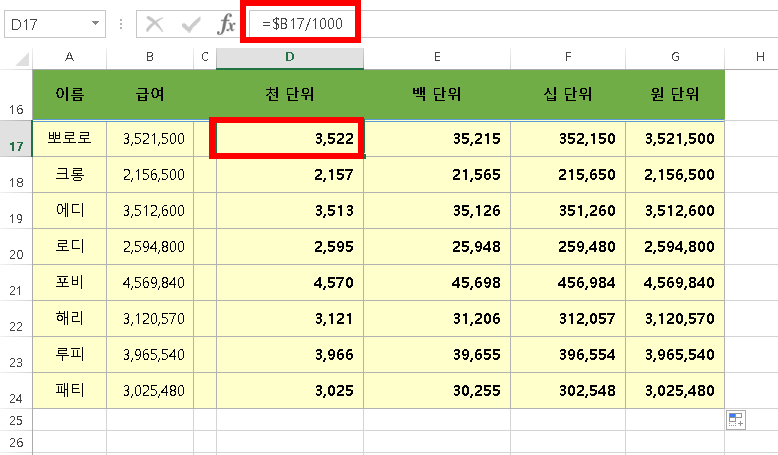778x455 pixels.
Task: Click the Select All corner triangle
Action: pyautogui.click(x=23, y=60)
